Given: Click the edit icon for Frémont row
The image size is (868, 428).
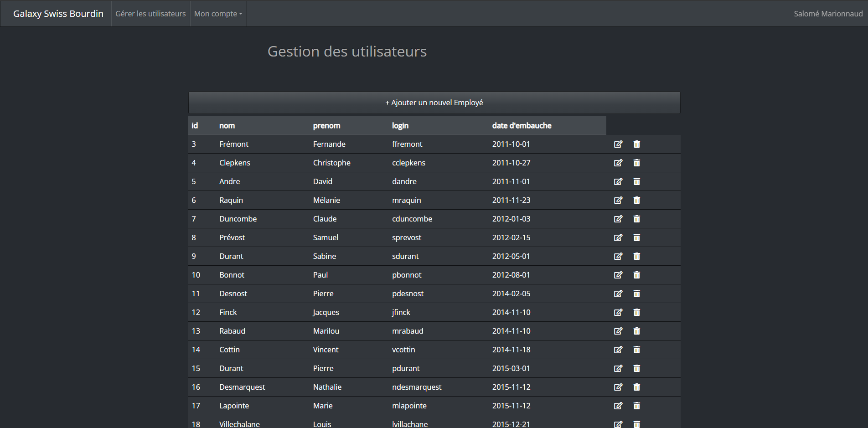Looking at the screenshot, I should (x=618, y=144).
